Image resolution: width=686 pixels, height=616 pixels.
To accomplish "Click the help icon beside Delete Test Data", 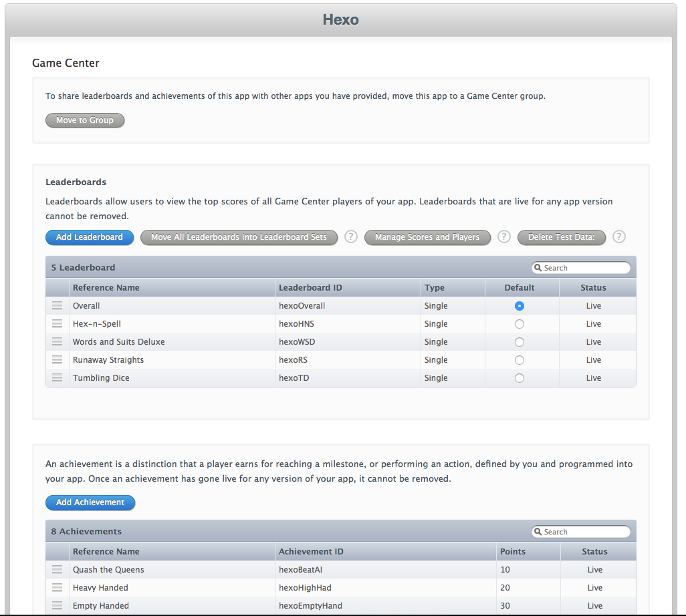I will point(618,237).
